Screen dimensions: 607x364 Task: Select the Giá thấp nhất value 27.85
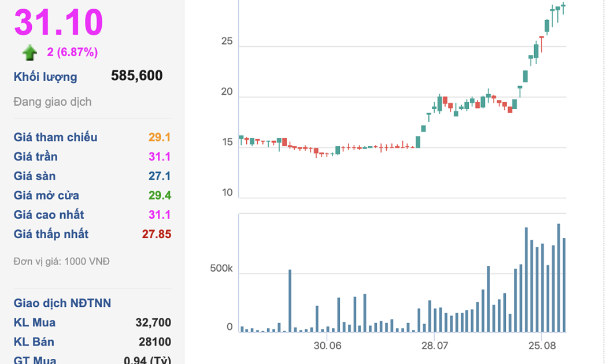156,235
